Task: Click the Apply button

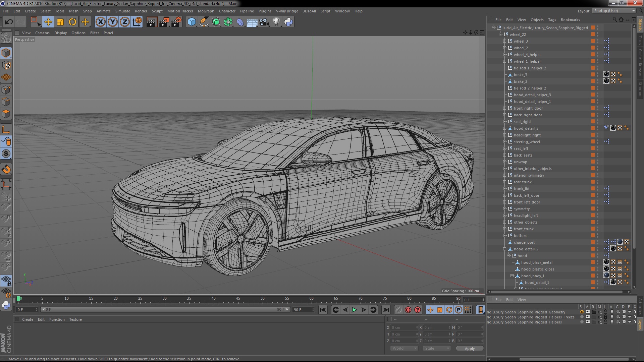Action: tap(470, 349)
